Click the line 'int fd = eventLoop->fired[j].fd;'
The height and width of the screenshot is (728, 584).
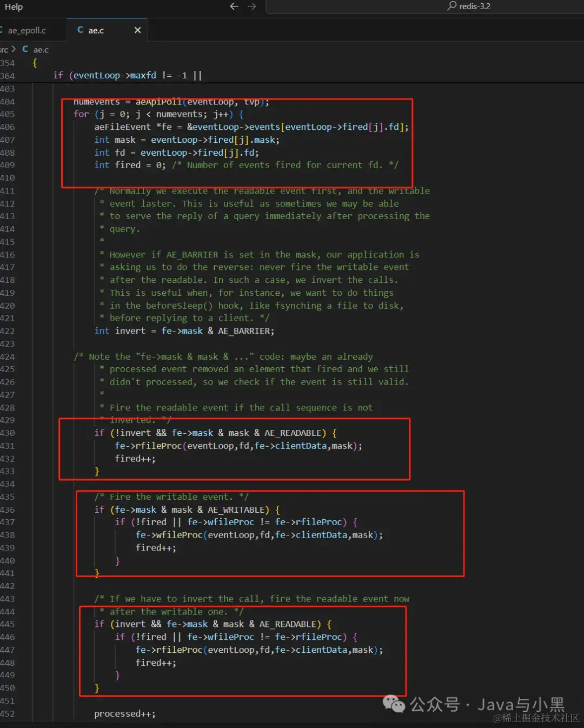click(177, 153)
